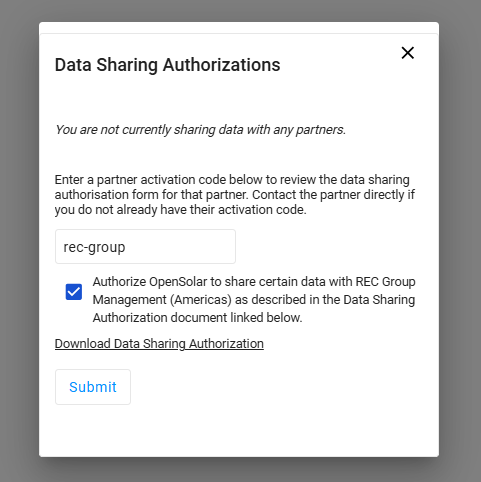The height and width of the screenshot is (482, 481).
Task: Click the word 'Sharing' in the dialog title
Action: pyautogui.click(x=127, y=65)
